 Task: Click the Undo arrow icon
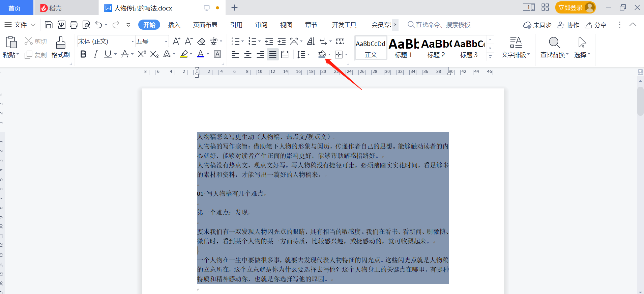98,25
